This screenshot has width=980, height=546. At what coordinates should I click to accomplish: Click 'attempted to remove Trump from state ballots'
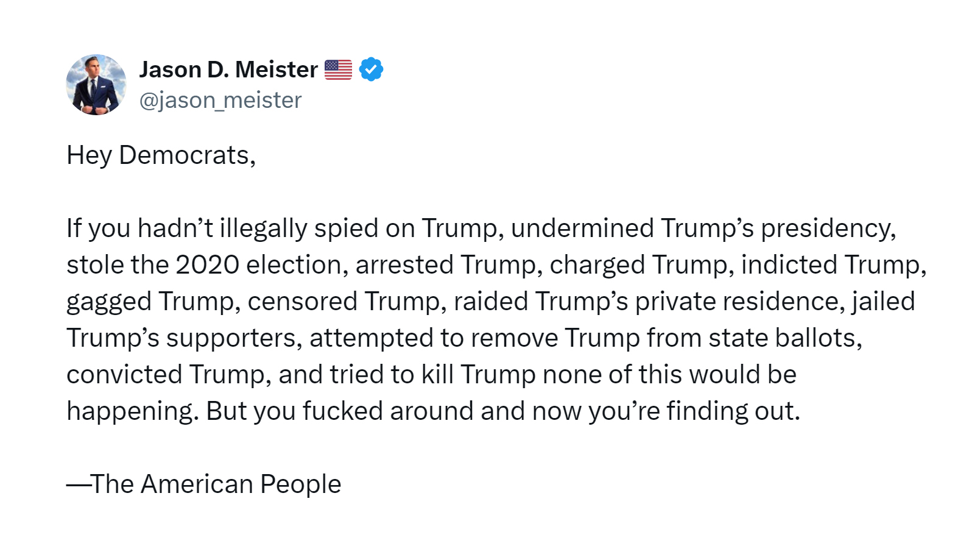coord(585,338)
